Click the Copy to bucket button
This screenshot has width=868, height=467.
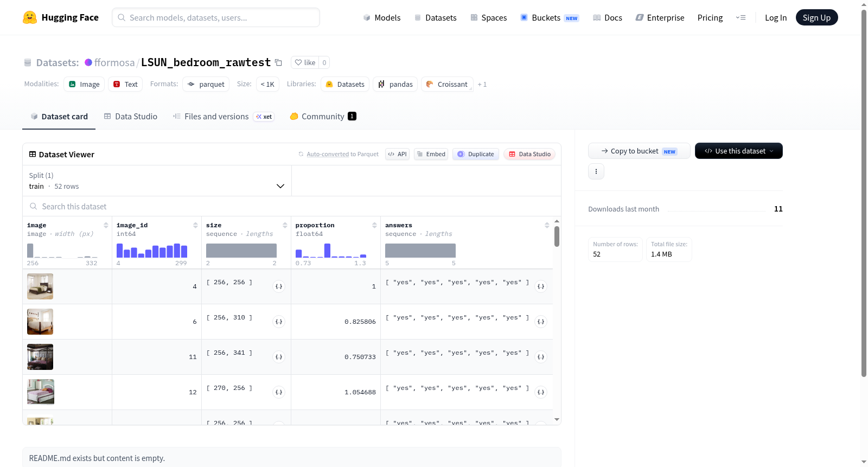pyautogui.click(x=639, y=151)
